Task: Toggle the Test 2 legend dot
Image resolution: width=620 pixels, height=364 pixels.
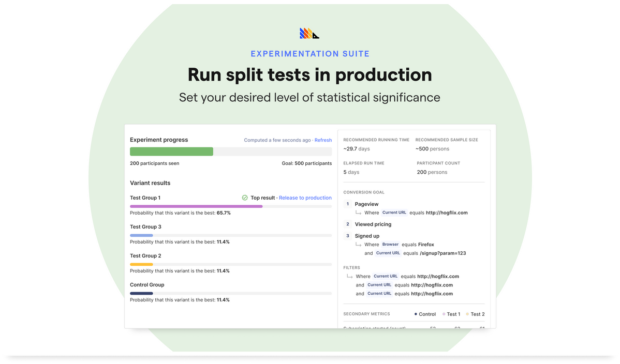Action: 466,314
